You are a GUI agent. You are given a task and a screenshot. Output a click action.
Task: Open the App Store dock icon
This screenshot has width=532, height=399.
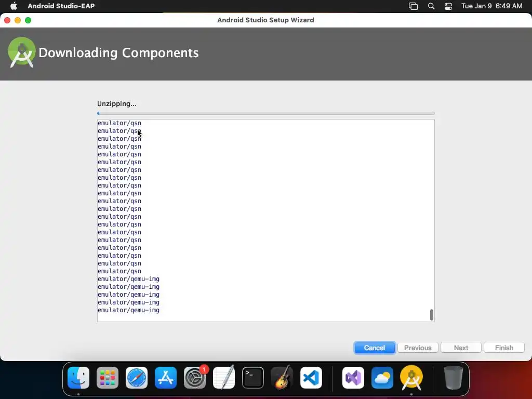[x=166, y=378]
